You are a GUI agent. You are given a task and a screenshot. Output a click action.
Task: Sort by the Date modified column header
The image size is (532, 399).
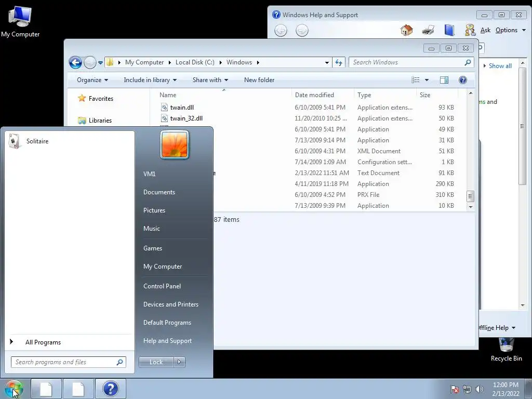coord(322,95)
